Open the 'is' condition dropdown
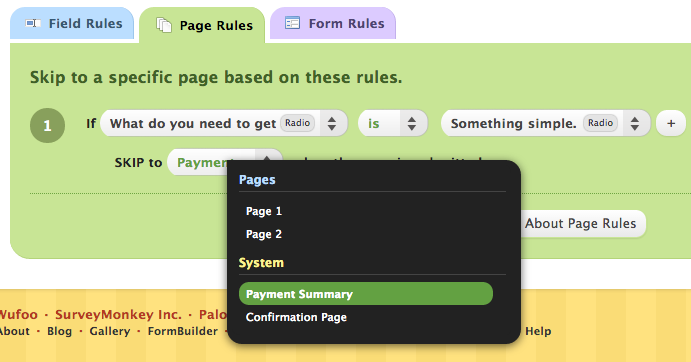The width and height of the screenshot is (691, 362). coord(393,123)
